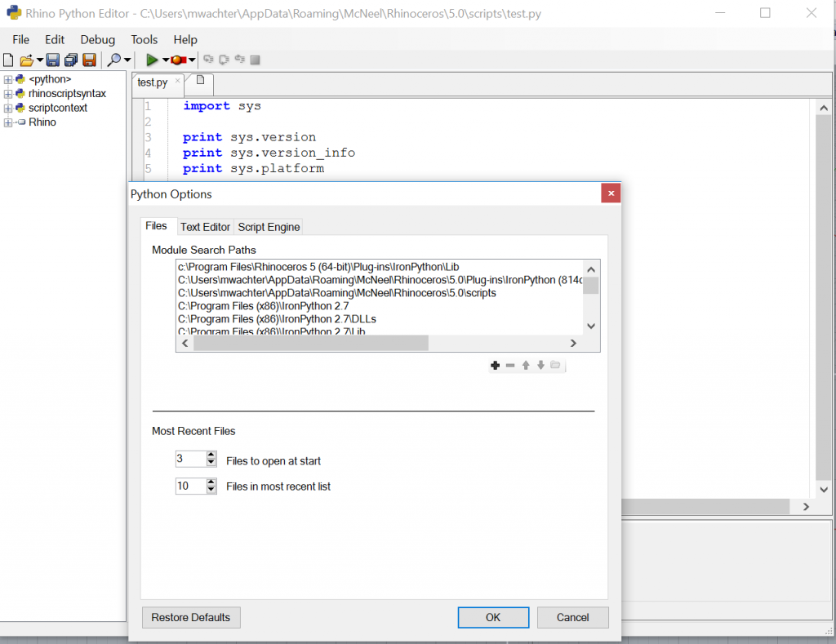Select <python> in the module tree
Screen dimensions: 836x644
pyautogui.click(x=50, y=79)
